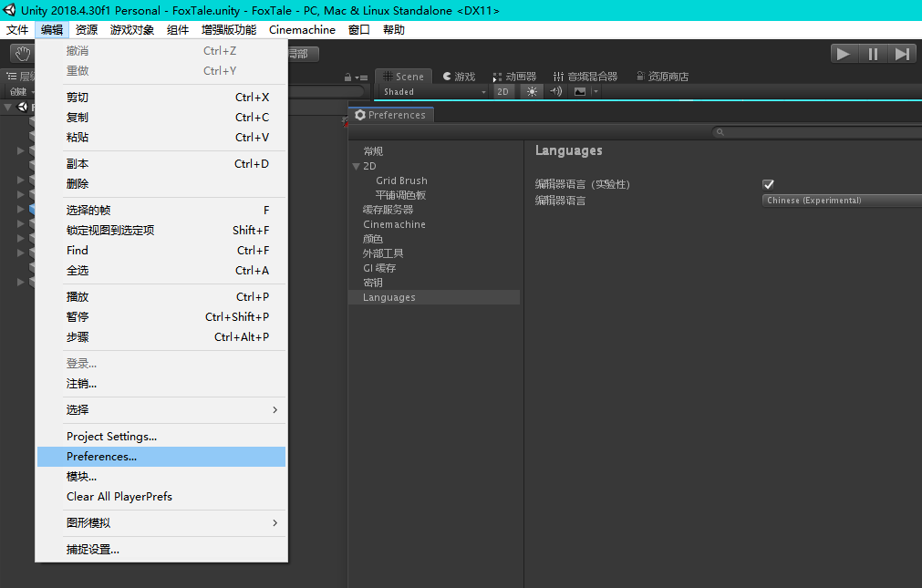Toggle 编辑器语言 (实验性) checkbox
Viewport: 922px width, 588px height.
(x=768, y=184)
